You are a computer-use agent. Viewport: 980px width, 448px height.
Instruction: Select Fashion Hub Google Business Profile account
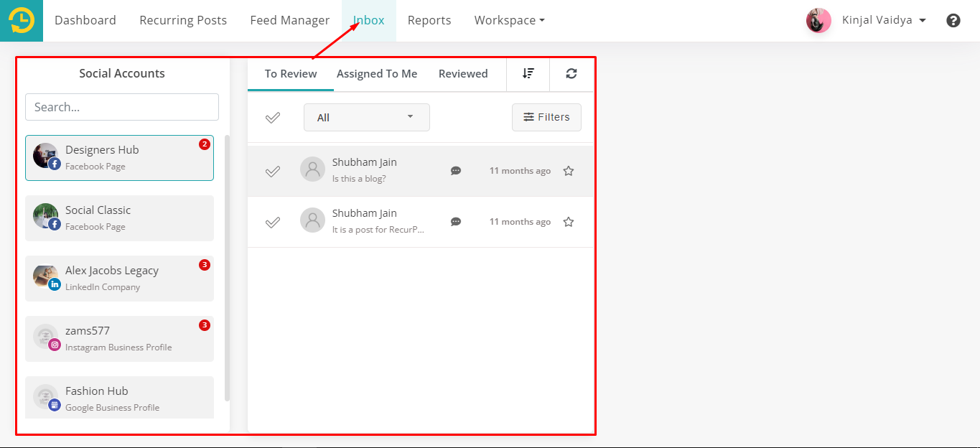click(x=119, y=397)
